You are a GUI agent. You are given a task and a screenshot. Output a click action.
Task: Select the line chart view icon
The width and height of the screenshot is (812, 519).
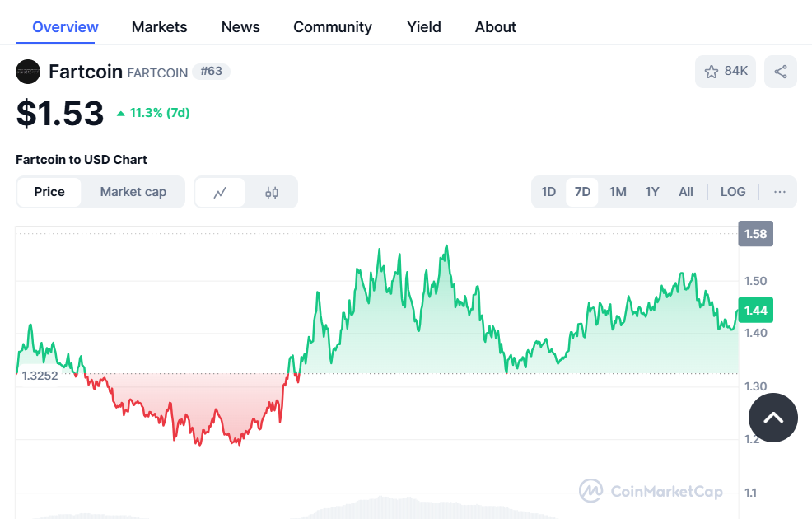(x=220, y=193)
